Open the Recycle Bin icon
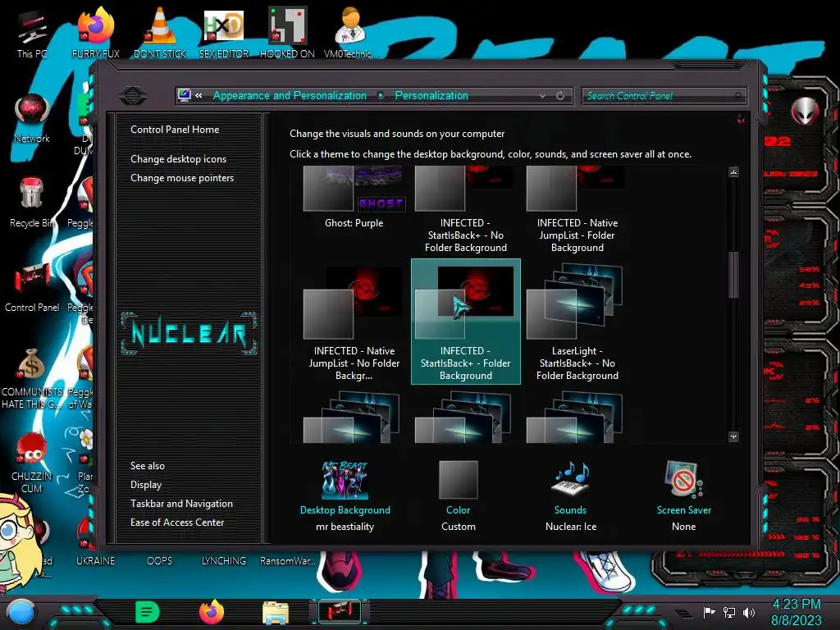Image resolution: width=840 pixels, height=630 pixels. (32, 203)
